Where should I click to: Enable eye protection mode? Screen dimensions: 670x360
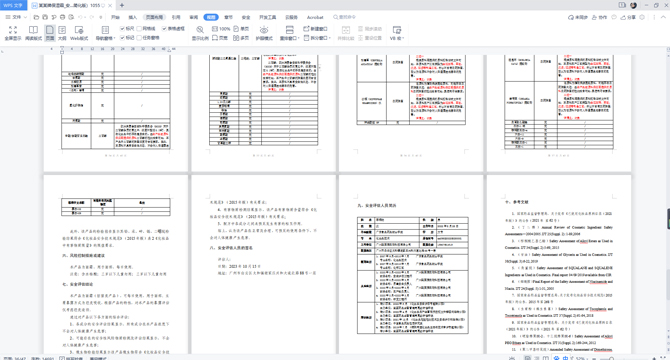tap(264, 33)
